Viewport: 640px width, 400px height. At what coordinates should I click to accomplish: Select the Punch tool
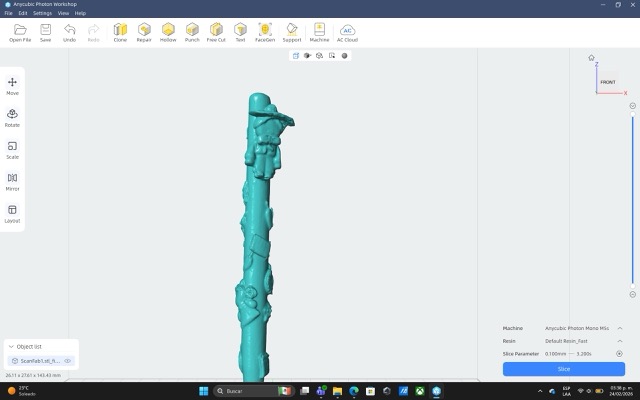coord(192,33)
